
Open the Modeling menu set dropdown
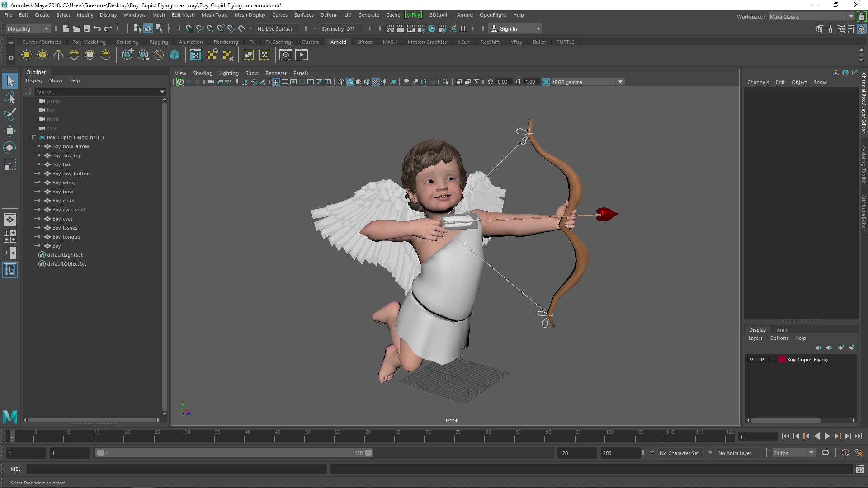click(28, 29)
